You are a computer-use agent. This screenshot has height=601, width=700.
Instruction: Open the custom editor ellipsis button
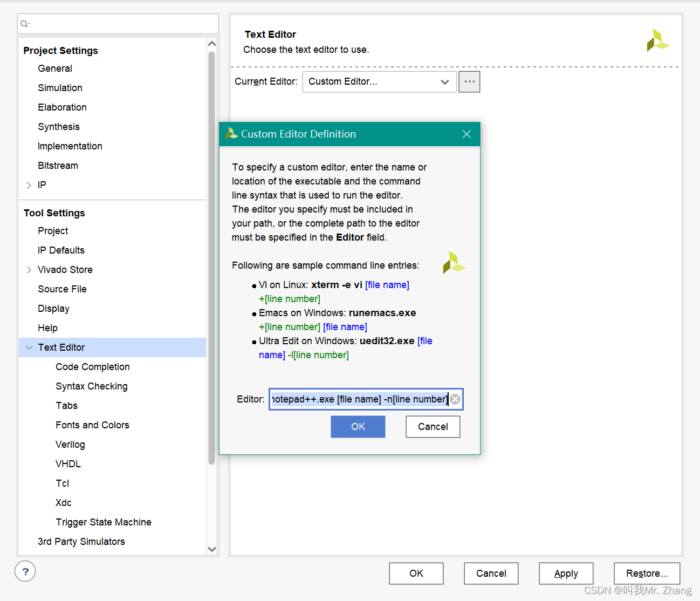469,81
